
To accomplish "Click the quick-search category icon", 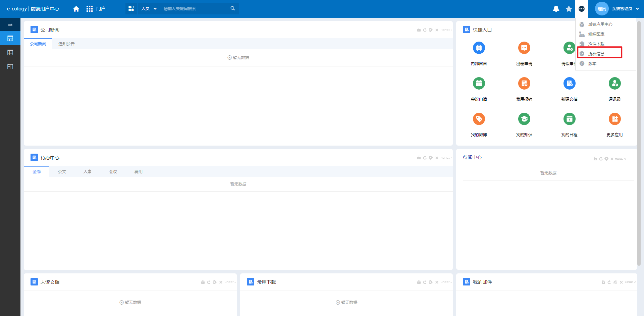I will click(131, 9).
